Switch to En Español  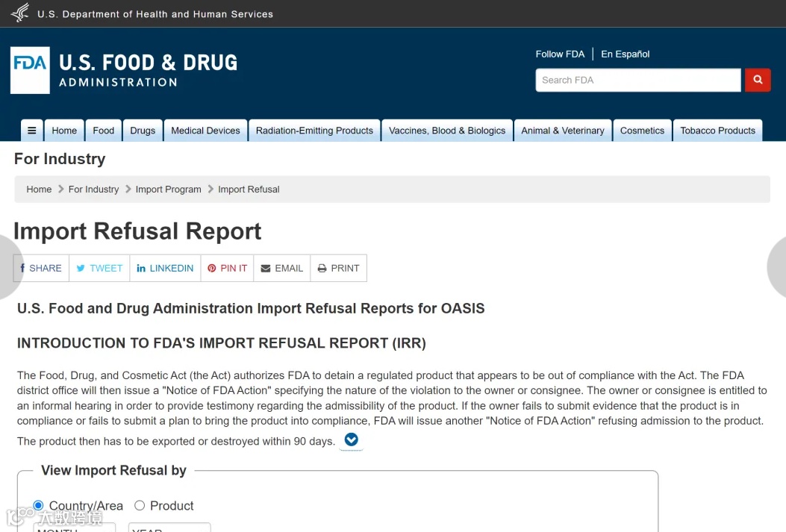click(625, 54)
